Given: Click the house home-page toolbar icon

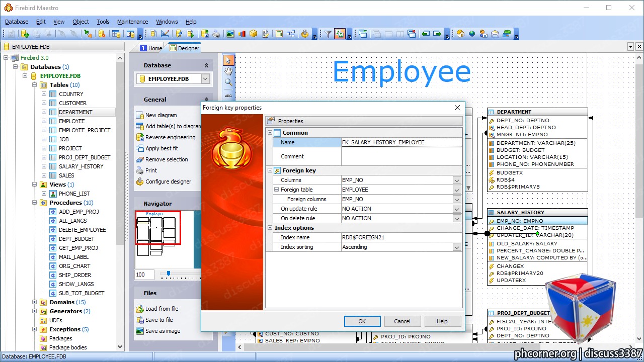Looking at the screenshot, I should (460, 34).
